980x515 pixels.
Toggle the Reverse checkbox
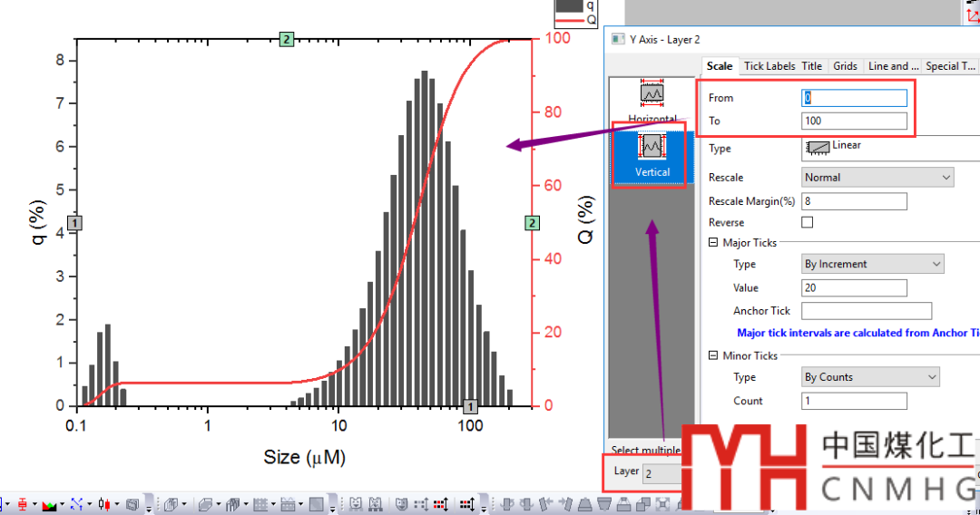pyautogui.click(x=808, y=222)
